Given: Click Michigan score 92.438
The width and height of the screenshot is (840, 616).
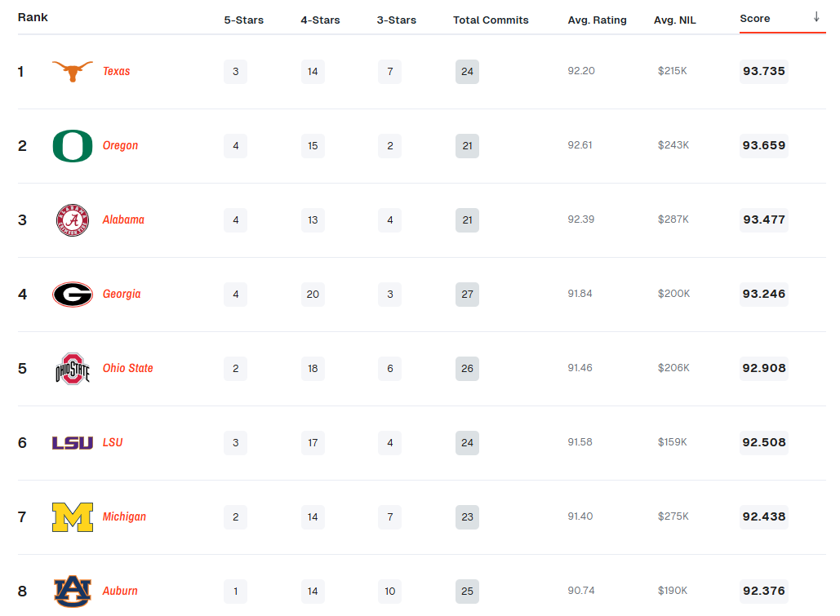Looking at the screenshot, I should pos(764,517).
